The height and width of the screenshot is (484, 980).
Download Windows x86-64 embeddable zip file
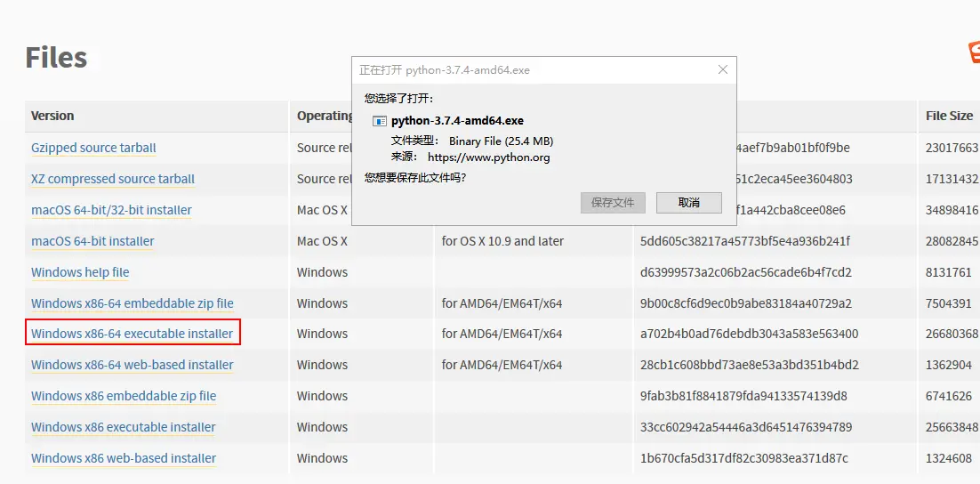coord(133,303)
